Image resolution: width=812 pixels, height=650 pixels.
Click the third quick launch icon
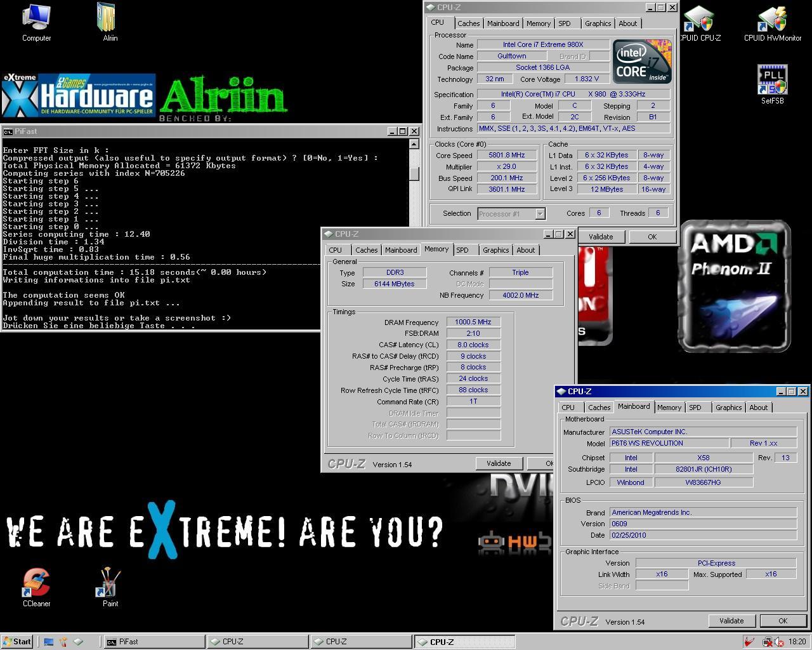click(78, 642)
